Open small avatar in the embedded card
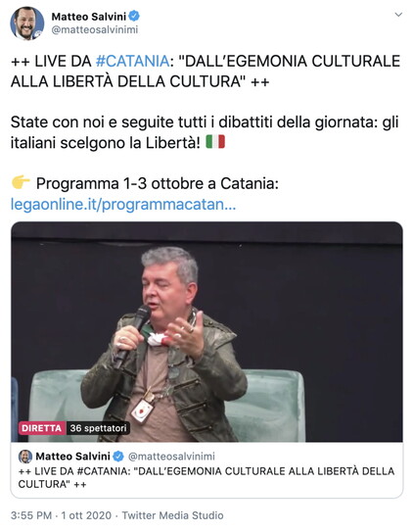 (25, 457)
